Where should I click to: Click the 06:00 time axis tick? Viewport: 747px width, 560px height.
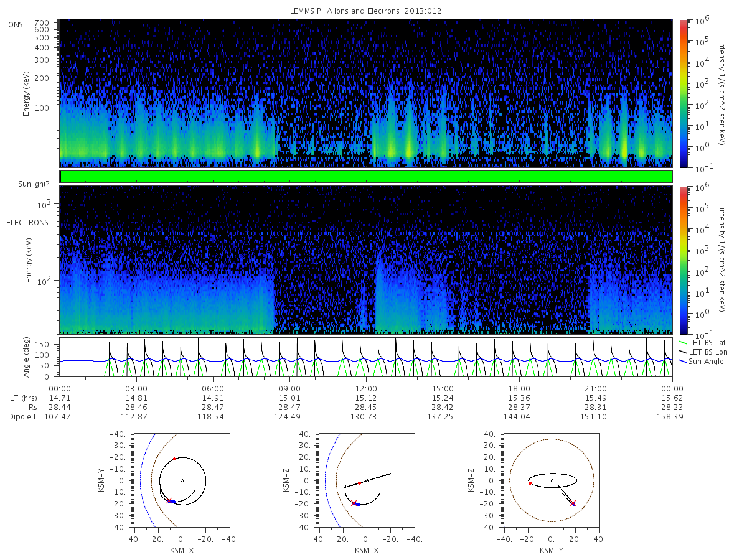(213, 387)
